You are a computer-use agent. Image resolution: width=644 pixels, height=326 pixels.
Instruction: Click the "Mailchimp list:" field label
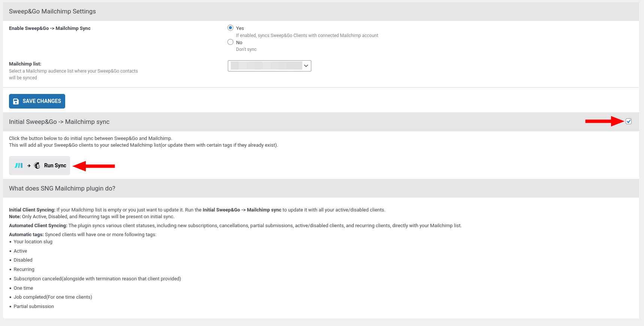25,64
